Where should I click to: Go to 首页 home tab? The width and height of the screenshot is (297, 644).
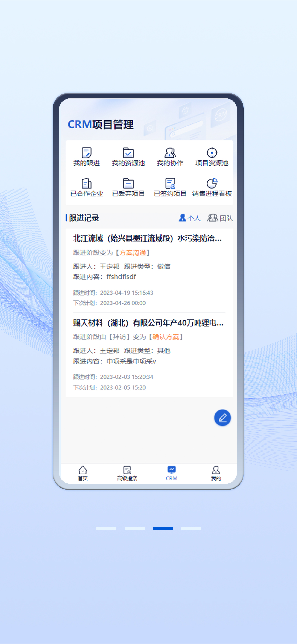(x=82, y=473)
